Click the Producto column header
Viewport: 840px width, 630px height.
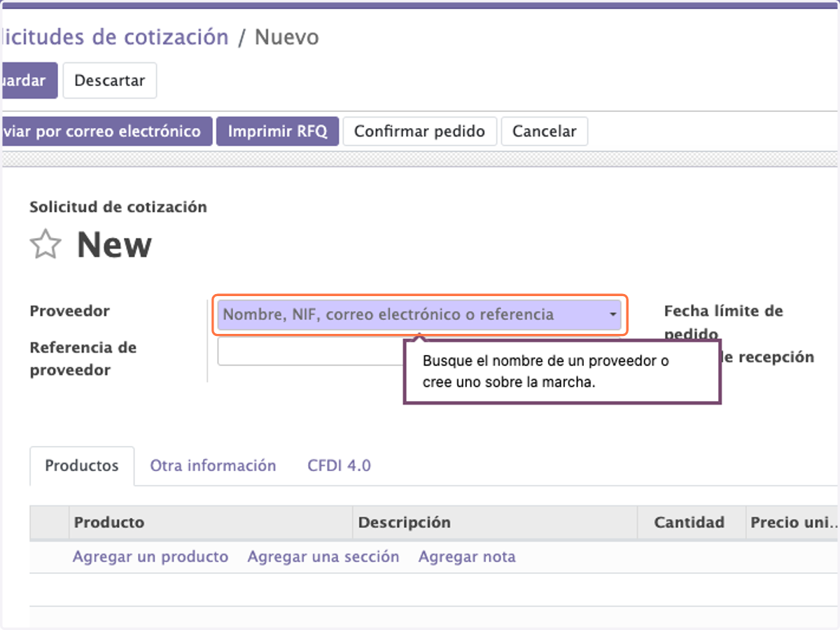211,523
